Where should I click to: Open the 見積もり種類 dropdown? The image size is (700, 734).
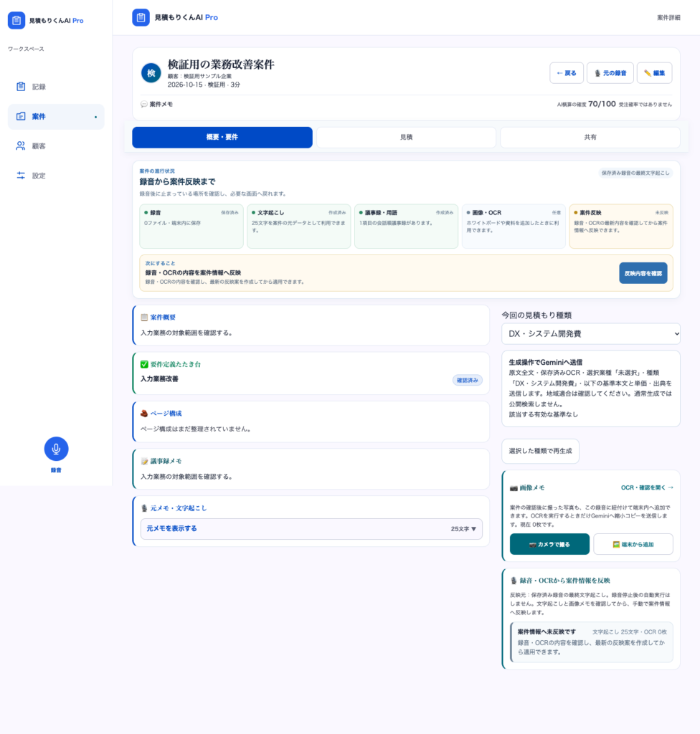[x=591, y=334]
